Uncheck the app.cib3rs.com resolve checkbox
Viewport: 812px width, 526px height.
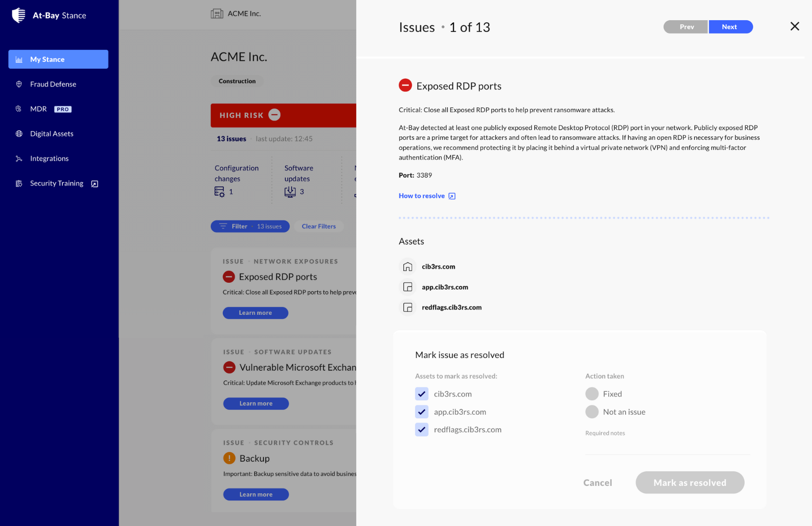[422, 412]
